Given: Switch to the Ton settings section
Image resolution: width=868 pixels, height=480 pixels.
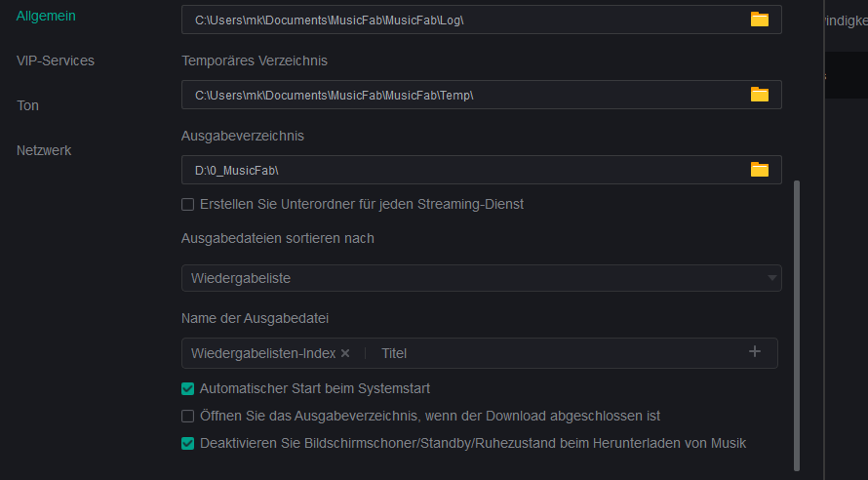Looking at the screenshot, I should click(27, 105).
